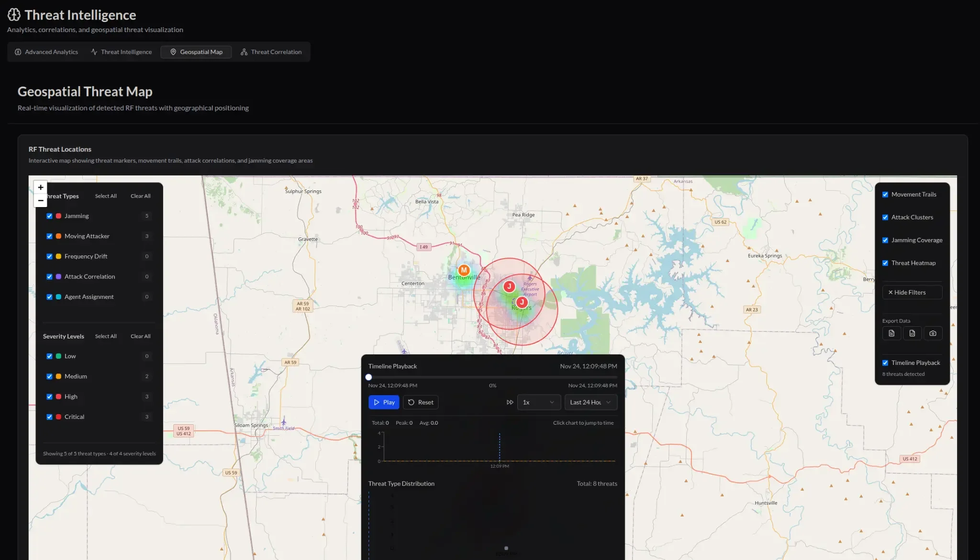Click the map zoom in plus control
The height and width of the screenshot is (560, 980).
pyautogui.click(x=41, y=187)
